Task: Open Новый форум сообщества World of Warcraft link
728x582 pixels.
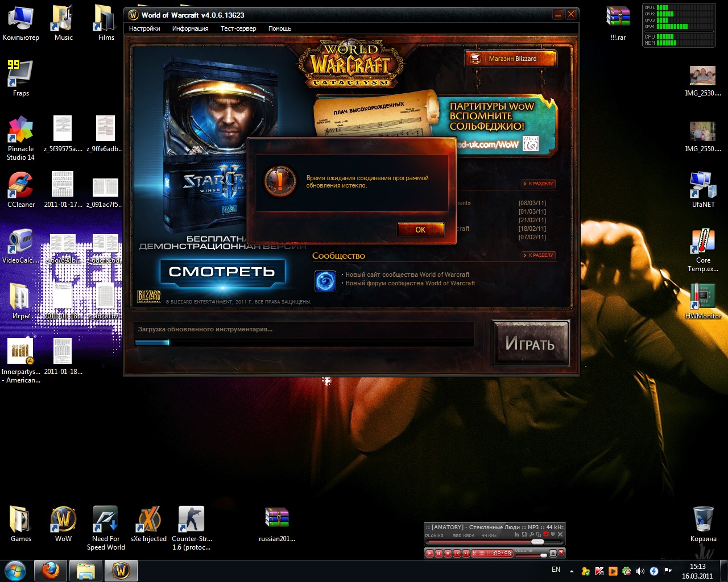Action: (410, 283)
